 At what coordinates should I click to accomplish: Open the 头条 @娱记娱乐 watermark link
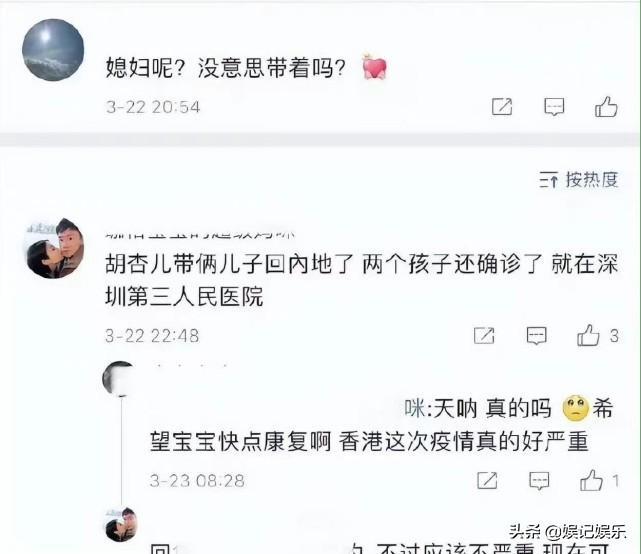(x=568, y=532)
